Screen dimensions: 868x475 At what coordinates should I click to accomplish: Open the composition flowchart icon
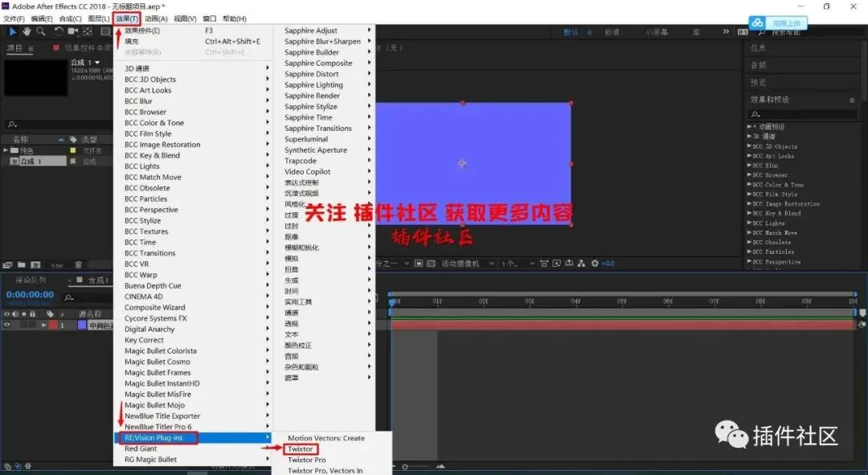581,264
